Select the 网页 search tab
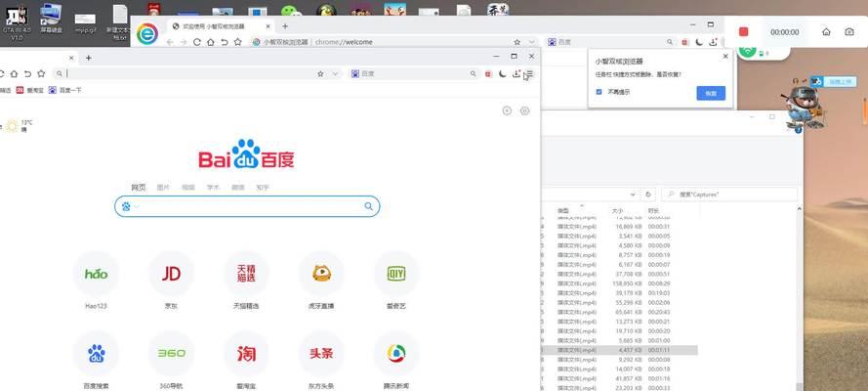This screenshot has height=391, width=868. click(139, 188)
